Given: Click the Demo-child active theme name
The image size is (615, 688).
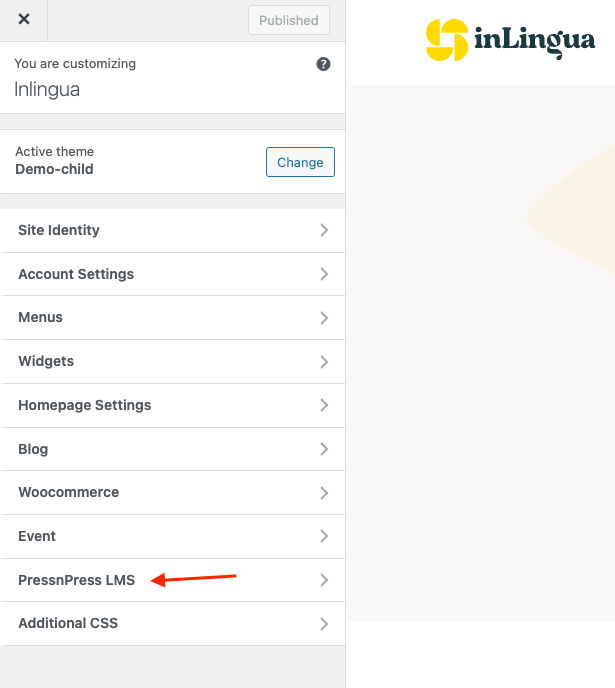Looking at the screenshot, I should pos(54,169).
